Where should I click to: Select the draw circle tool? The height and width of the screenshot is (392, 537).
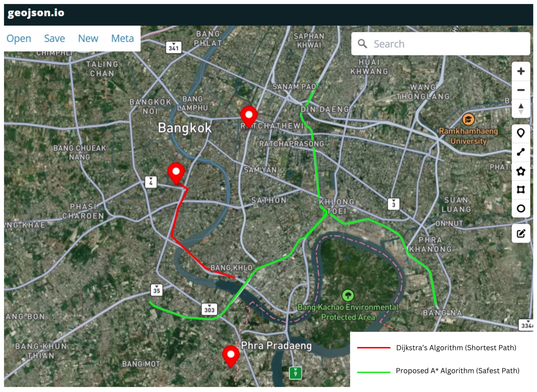pos(521,209)
